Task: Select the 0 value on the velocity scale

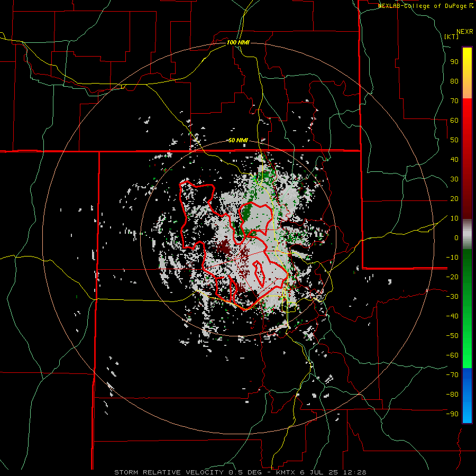Action: tap(456, 238)
